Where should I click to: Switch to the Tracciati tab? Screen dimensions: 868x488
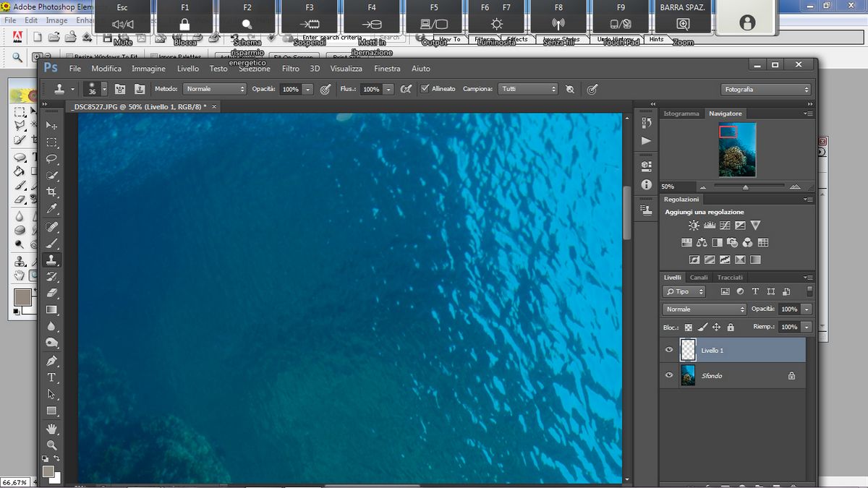tap(730, 278)
